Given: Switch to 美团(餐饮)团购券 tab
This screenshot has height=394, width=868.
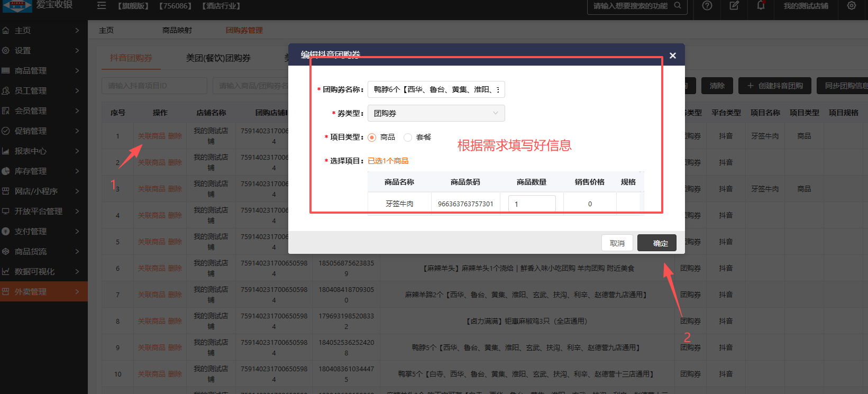Looking at the screenshot, I should click(x=218, y=58).
